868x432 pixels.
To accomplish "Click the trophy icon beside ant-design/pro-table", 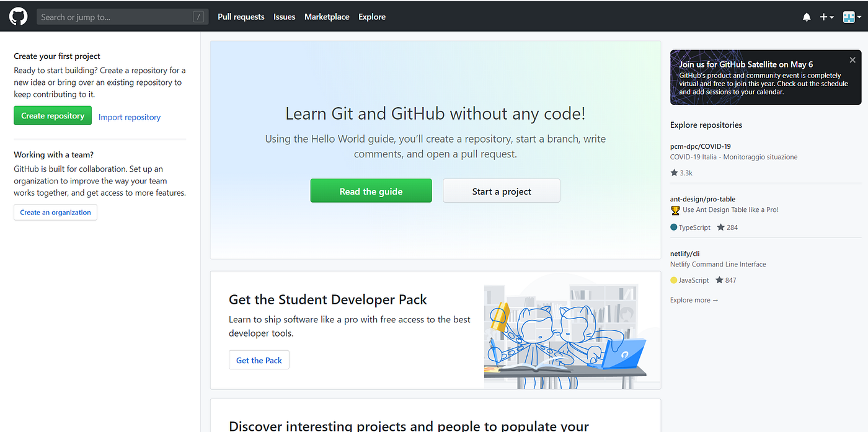I will click(675, 210).
